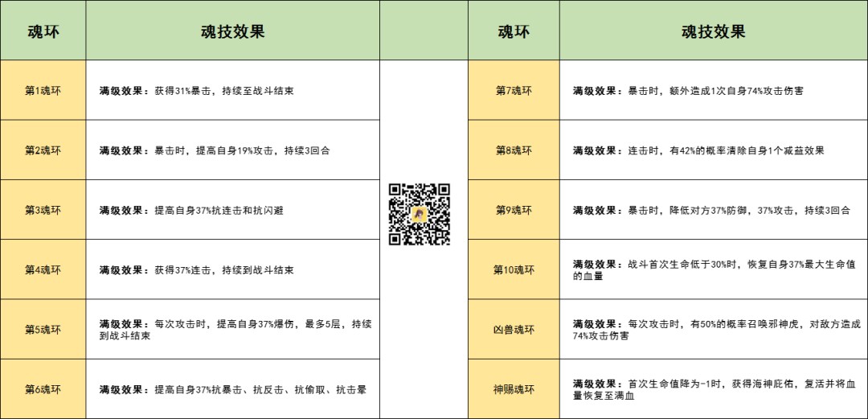Click effect text 提高自身37%抗连击和抗闪避
The image size is (868, 419).
219,210
